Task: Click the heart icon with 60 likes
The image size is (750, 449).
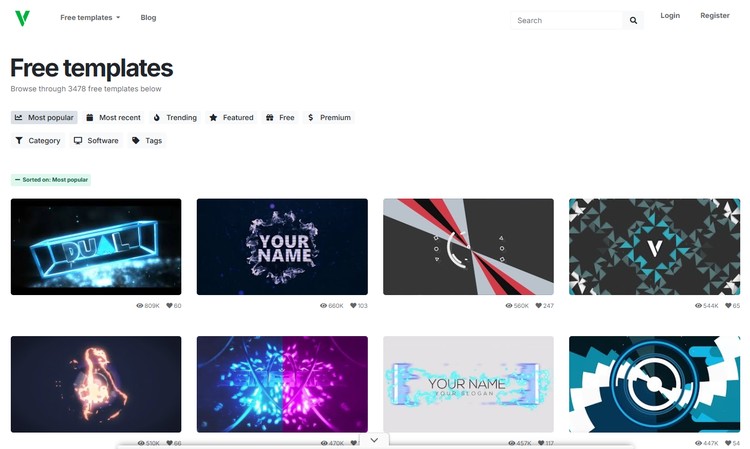Action: click(x=169, y=306)
